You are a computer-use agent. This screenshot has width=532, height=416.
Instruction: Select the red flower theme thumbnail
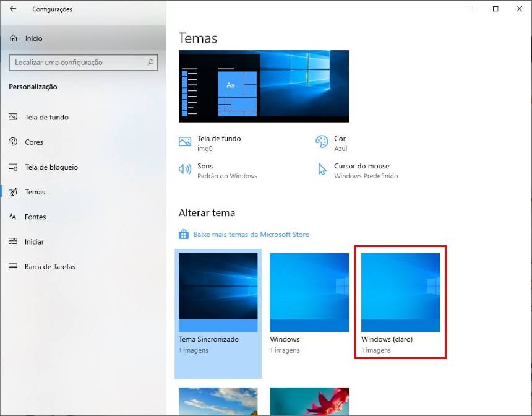[x=309, y=401]
